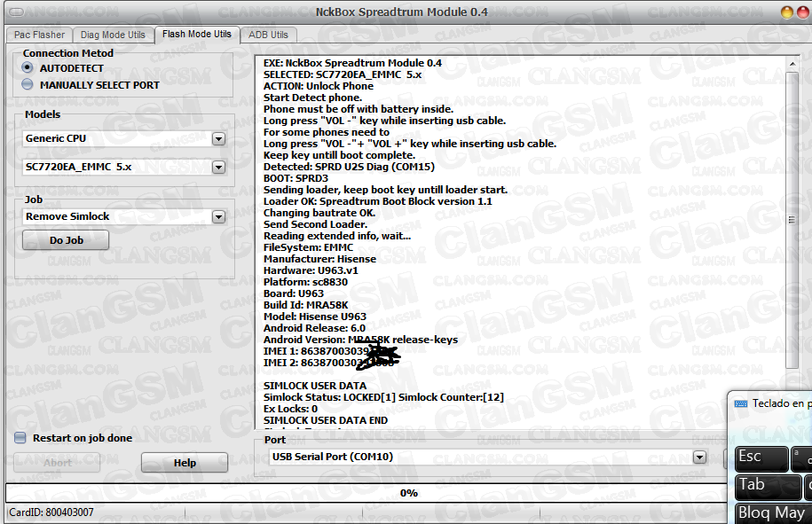Click the Detected: SPRD U2S Diag (COM15) line
The height and width of the screenshot is (524, 812).
pos(349,167)
